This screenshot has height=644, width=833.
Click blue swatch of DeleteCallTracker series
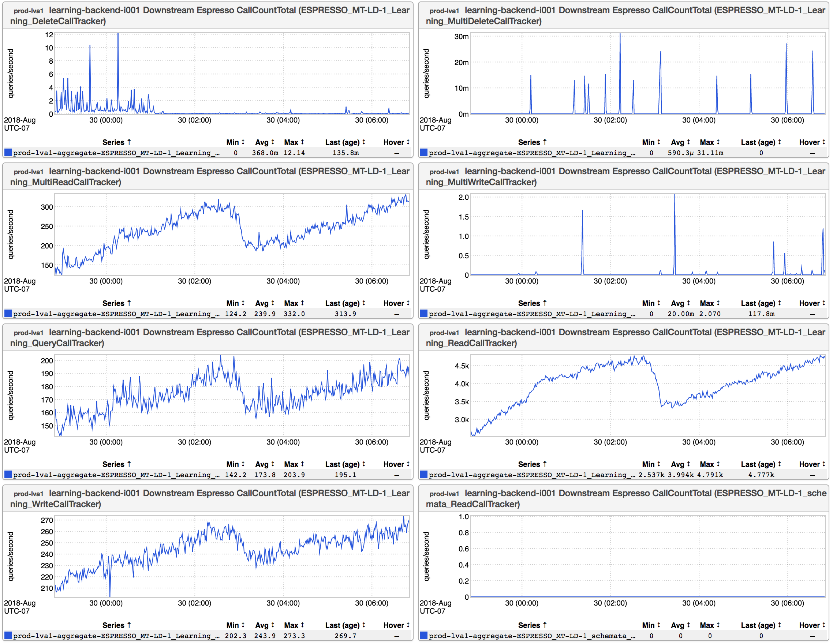click(x=8, y=153)
